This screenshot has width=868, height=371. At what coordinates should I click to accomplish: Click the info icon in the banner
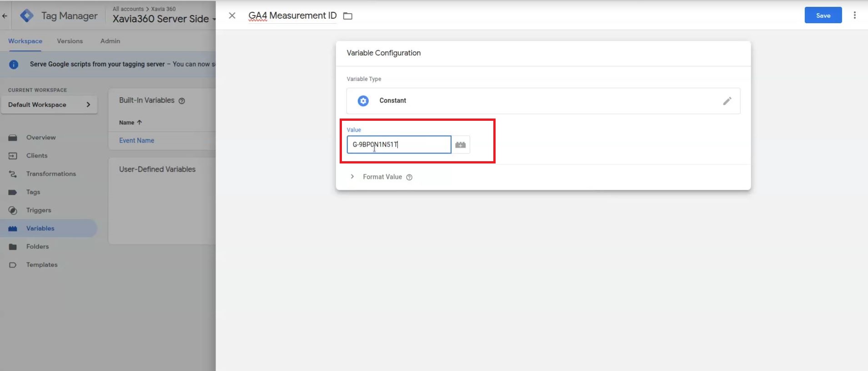coord(14,64)
